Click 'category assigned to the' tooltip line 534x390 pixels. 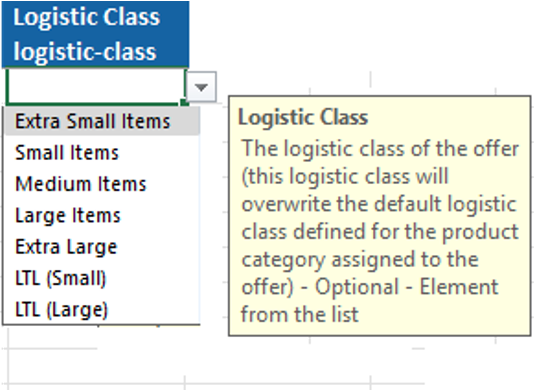360,259
